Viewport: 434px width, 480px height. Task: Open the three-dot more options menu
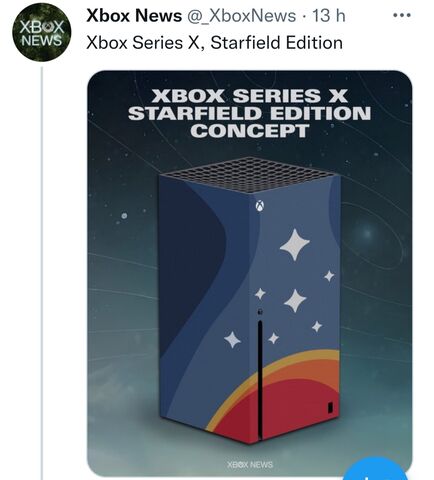tap(401, 15)
